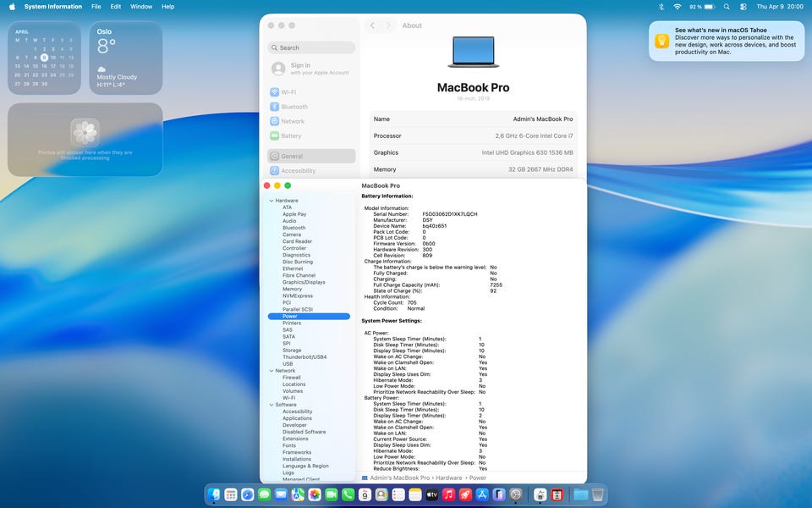Select Thunderbolt/USB4 in the Hardware list
Screen dimensions: 812x508
coord(304,357)
